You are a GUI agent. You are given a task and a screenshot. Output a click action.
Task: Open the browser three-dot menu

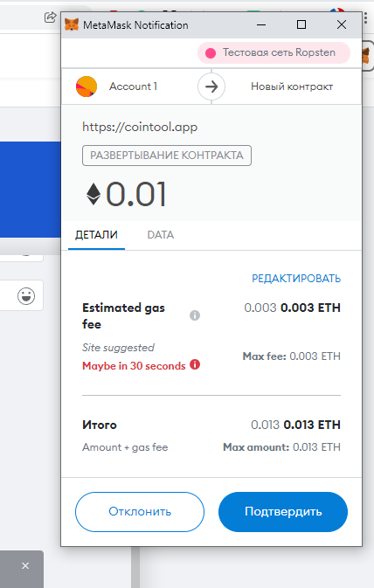click(x=366, y=17)
